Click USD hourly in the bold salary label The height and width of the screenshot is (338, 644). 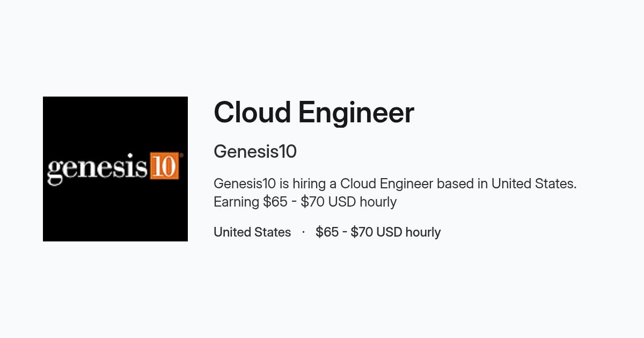(408, 232)
